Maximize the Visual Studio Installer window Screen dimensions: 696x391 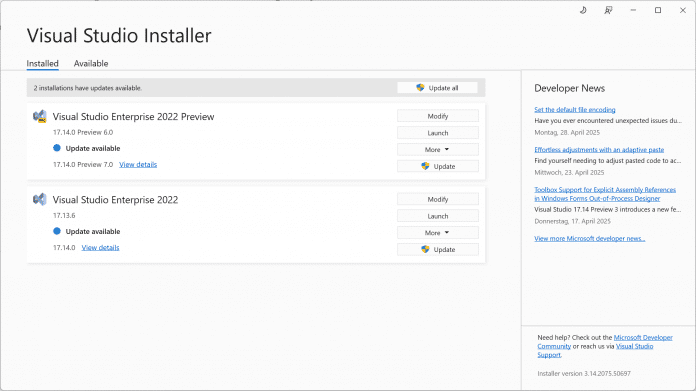point(658,10)
